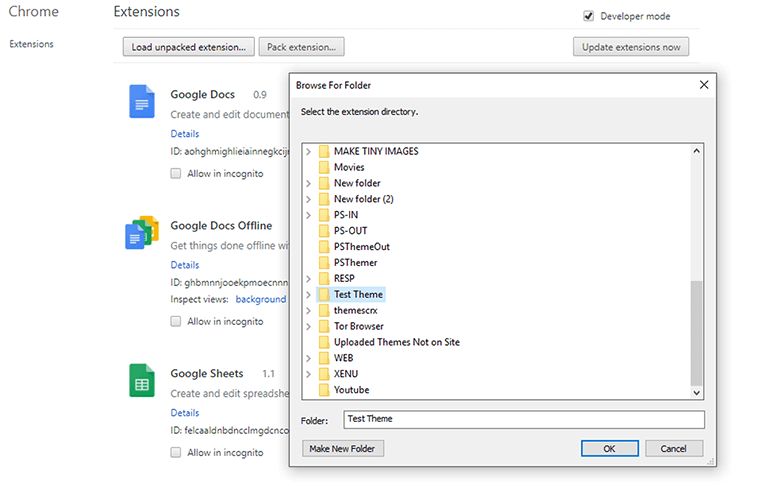
Task: Select the PS-IN folder icon
Action: (x=324, y=215)
